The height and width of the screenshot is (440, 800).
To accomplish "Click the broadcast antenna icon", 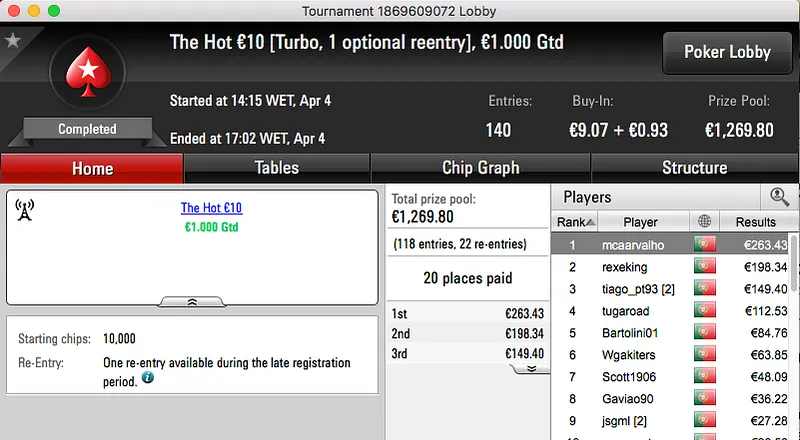I will coord(25,210).
